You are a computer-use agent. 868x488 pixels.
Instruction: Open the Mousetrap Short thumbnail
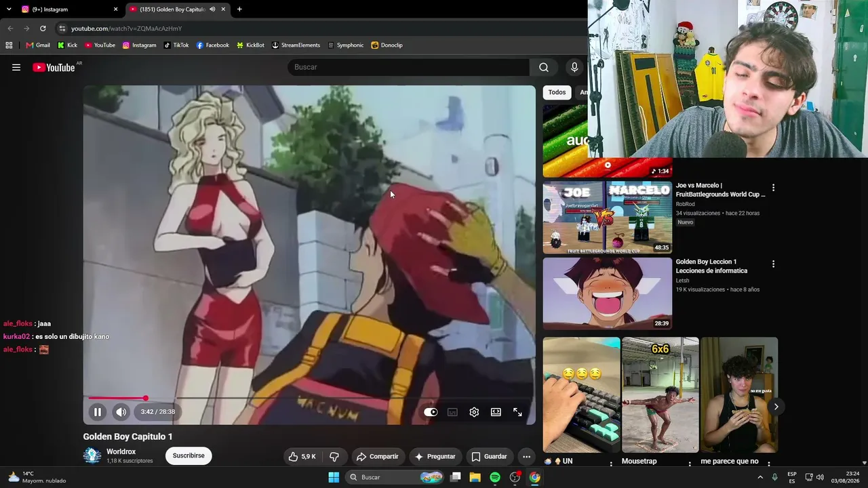[660, 395]
